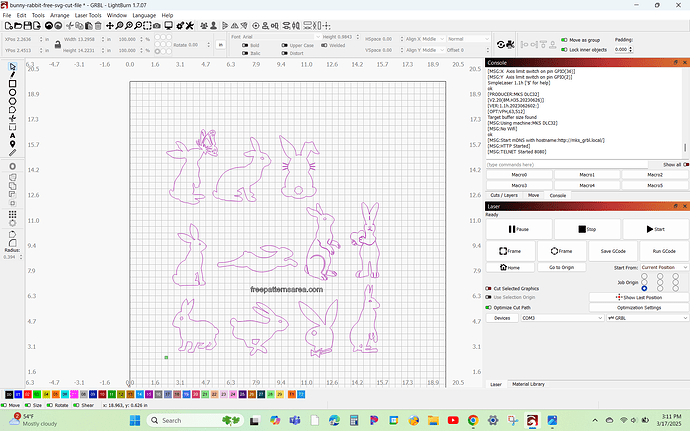Select black layer swatch 00
Image resolution: width=690 pixels, height=431 pixels.
9,394
